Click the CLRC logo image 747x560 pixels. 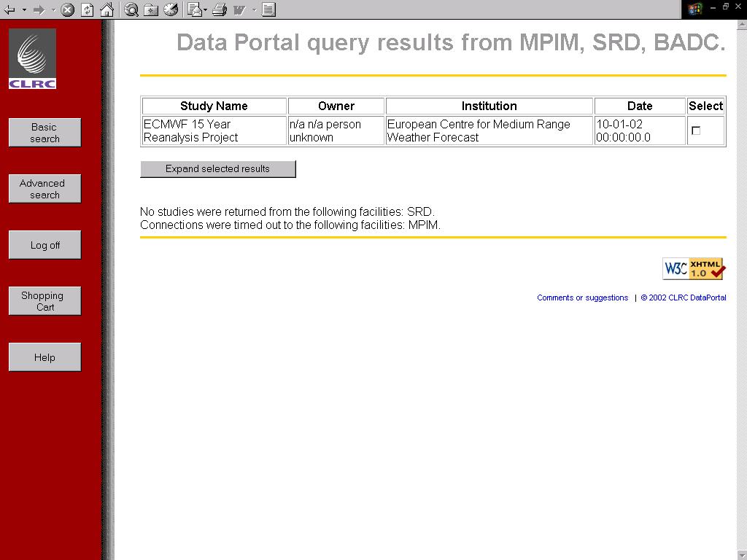coord(32,58)
